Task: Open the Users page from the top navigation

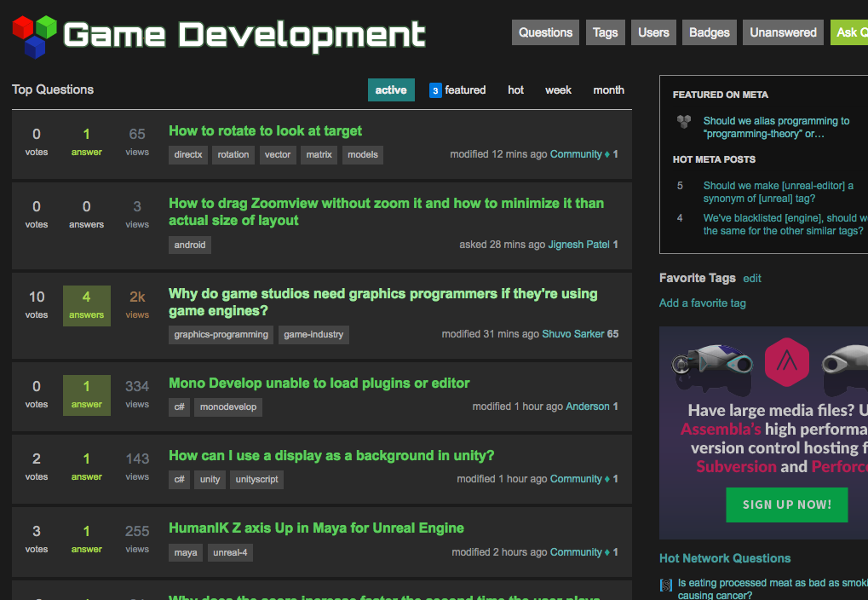Action: [x=653, y=32]
